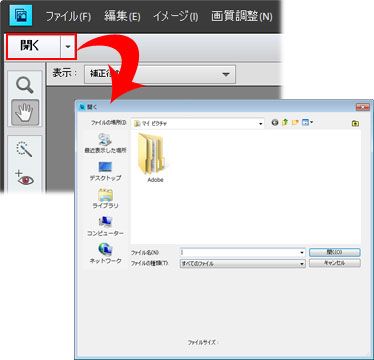
Task: Open the ファイル(F) menu
Action: point(68,16)
